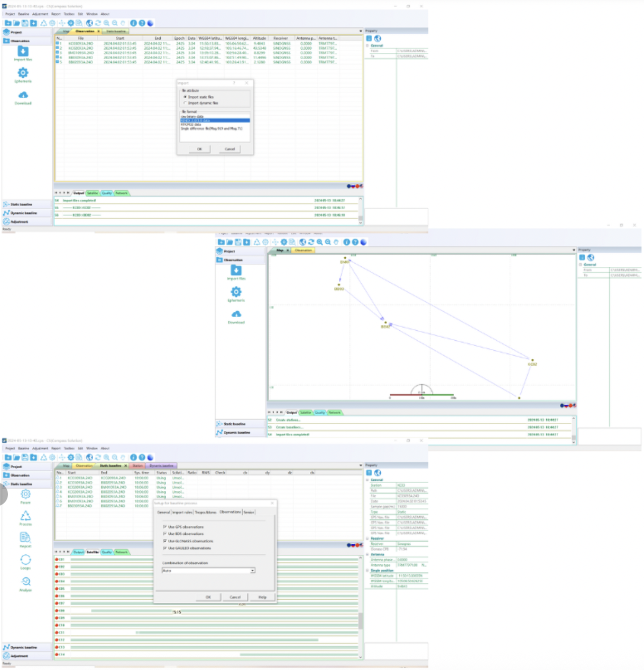Image resolution: width=644 pixels, height=670 pixels.
Task: Collapse the Single position property group
Action: pos(367,571)
